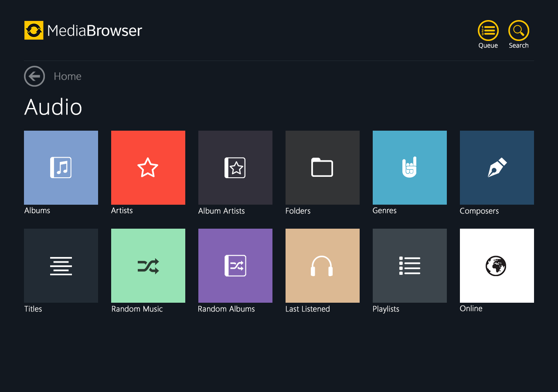
Task: Start Random Music shuffle tile
Action: (148, 266)
